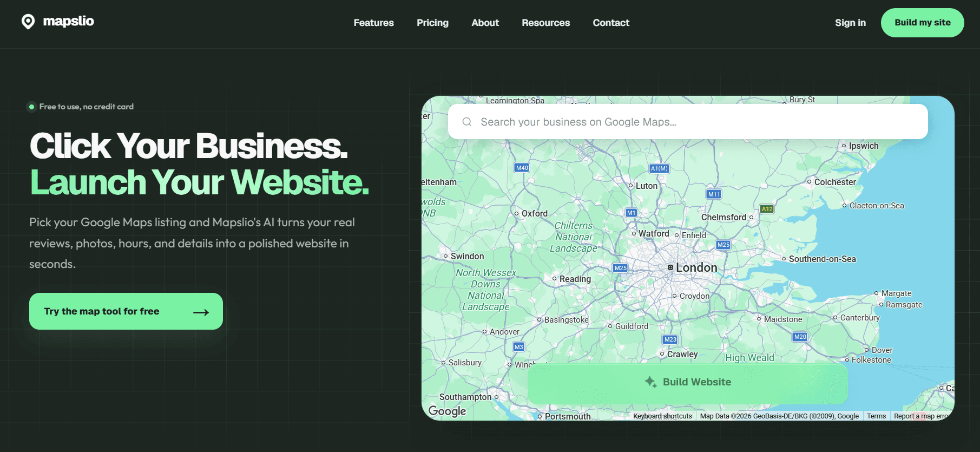Click the Oxford label on the map
Screen dimensions: 980x452
point(535,213)
